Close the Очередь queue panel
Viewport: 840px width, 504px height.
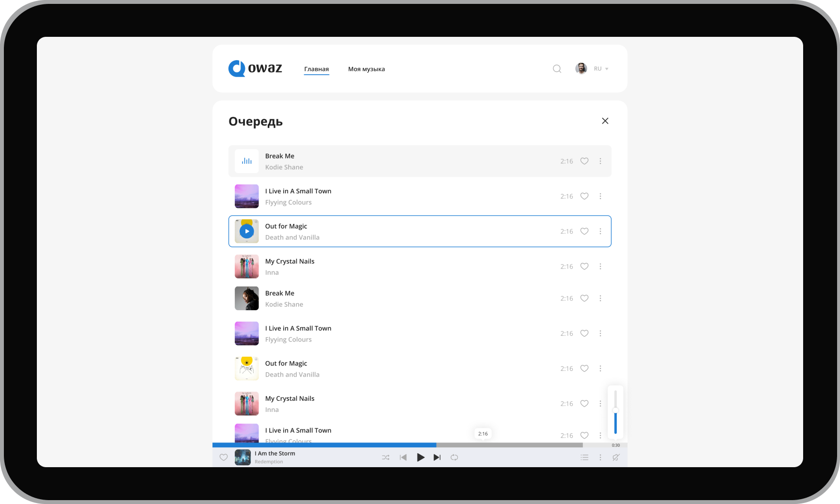pos(605,121)
